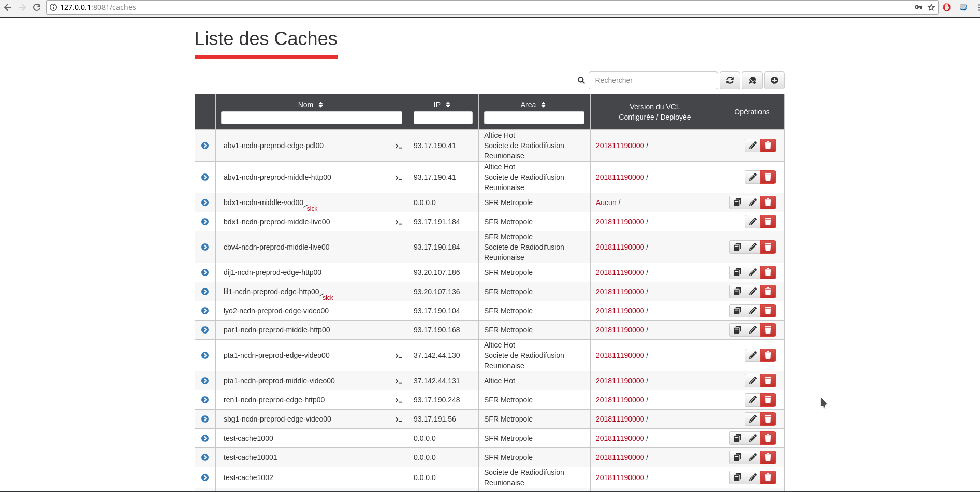Open the Opera extension icon in browser toolbar
980x492 pixels.
tap(947, 7)
